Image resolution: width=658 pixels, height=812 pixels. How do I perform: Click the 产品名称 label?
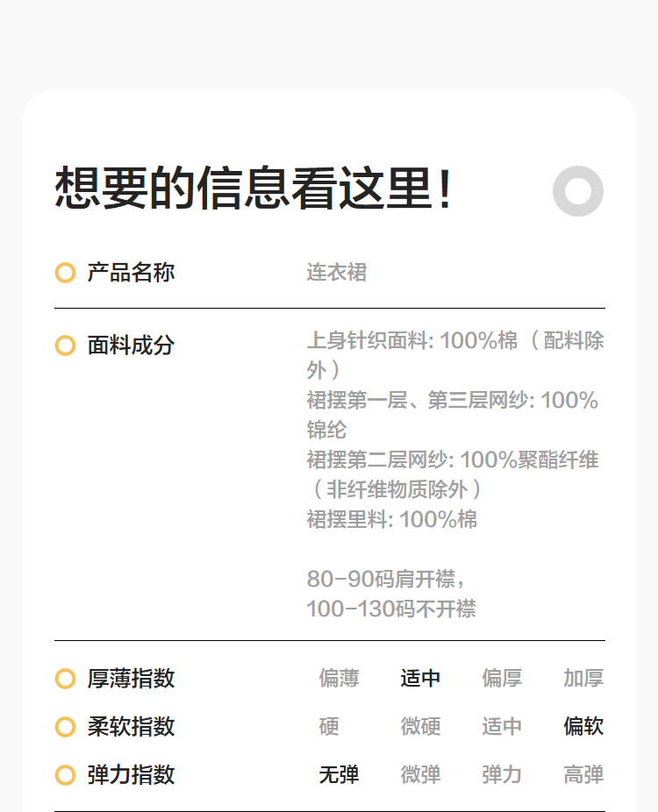click(x=131, y=273)
